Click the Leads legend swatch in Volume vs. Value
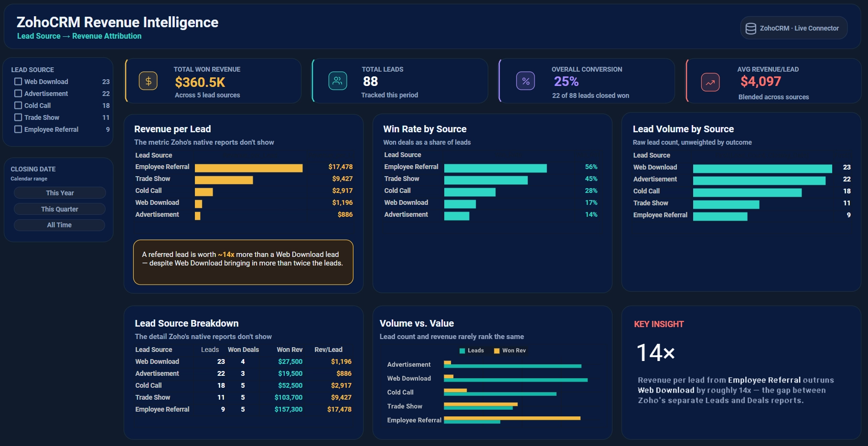This screenshot has width=868, height=446. pyautogui.click(x=462, y=351)
